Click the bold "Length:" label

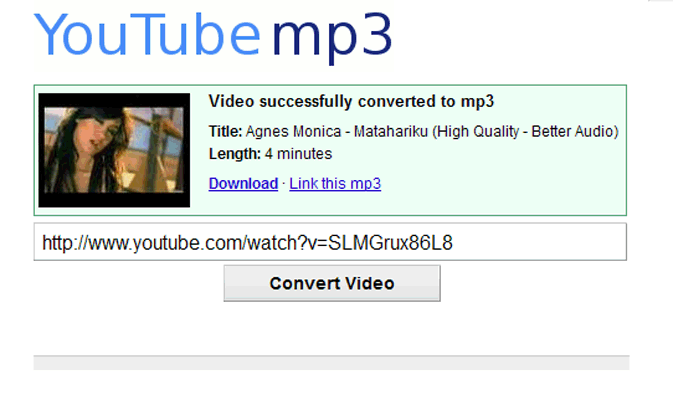tap(235, 154)
